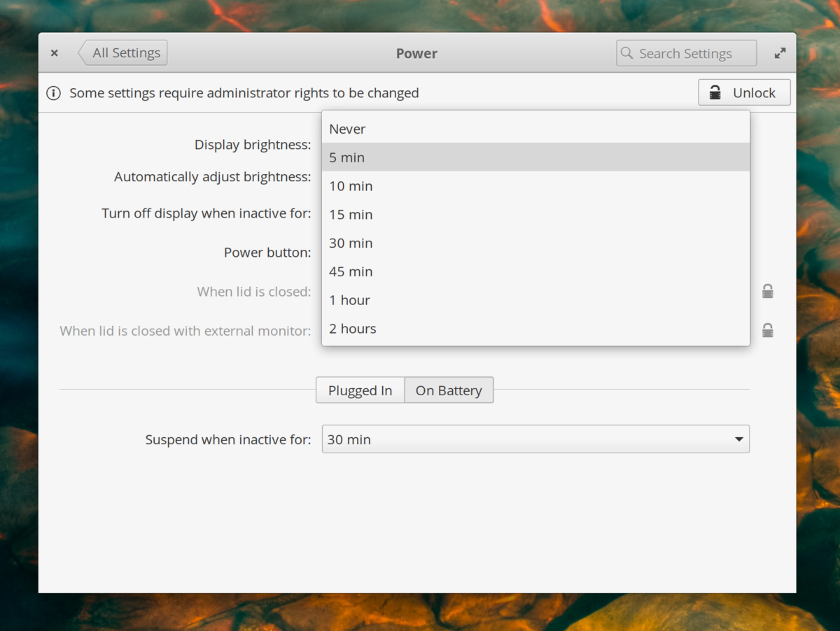Switch to the Plugged In tab
The height and width of the screenshot is (631, 840).
coord(360,390)
